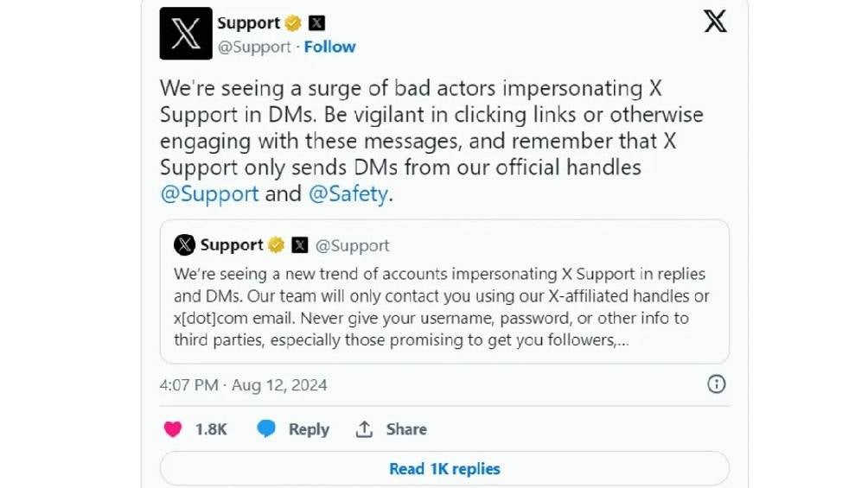Image resolution: width=868 pixels, height=488 pixels.
Task: Click the 1.8K likes count
Action: click(211, 429)
